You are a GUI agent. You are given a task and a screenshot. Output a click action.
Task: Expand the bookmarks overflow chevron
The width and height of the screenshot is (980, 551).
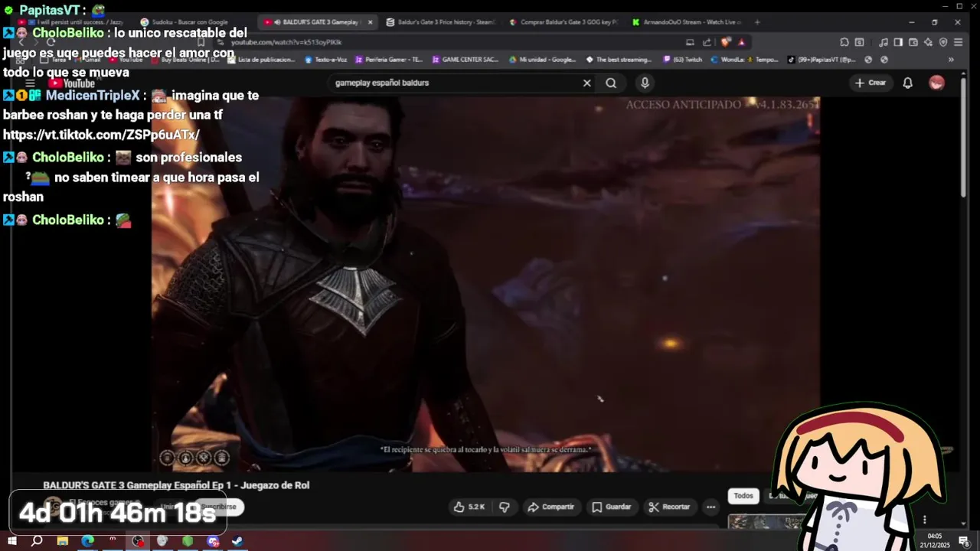(x=951, y=60)
